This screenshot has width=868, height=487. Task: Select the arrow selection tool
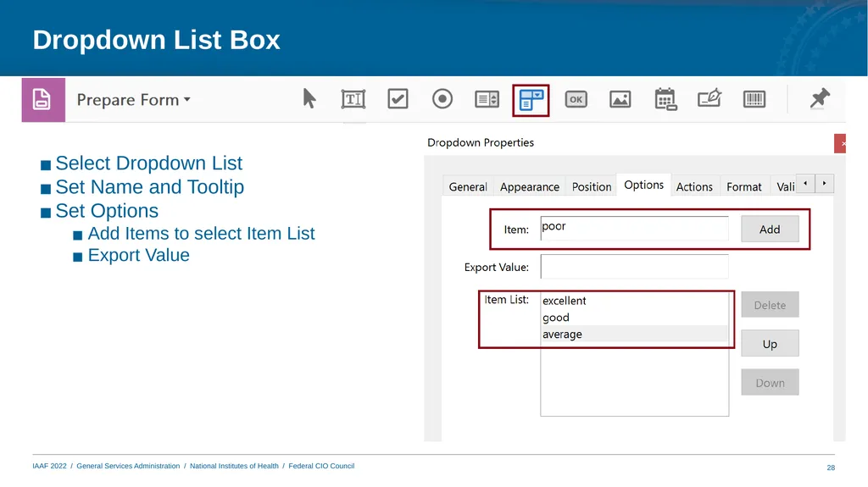click(309, 99)
